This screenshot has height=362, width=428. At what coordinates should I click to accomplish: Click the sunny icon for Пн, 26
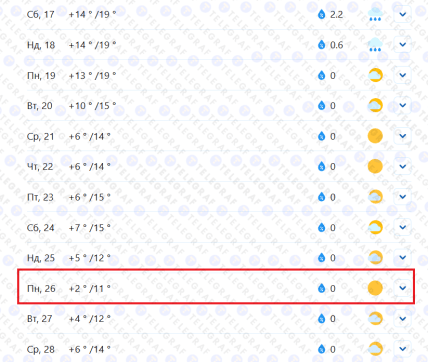[375, 288]
